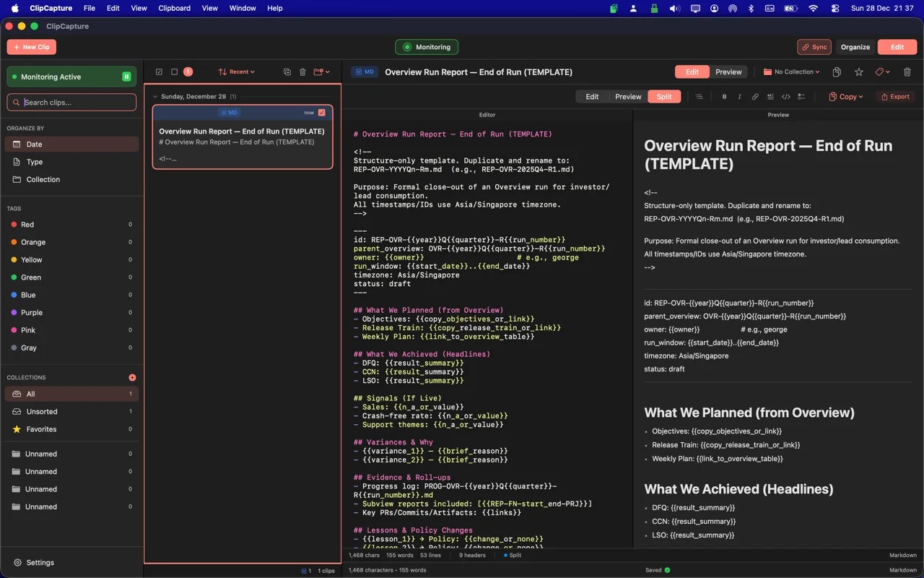Click the code block icon in editor toolbar
Viewport: 924px width, 578px height.
(x=785, y=96)
